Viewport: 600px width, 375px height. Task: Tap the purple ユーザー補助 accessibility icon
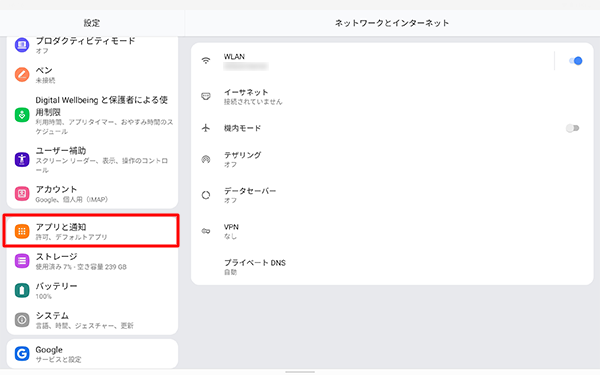(x=22, y=159)
